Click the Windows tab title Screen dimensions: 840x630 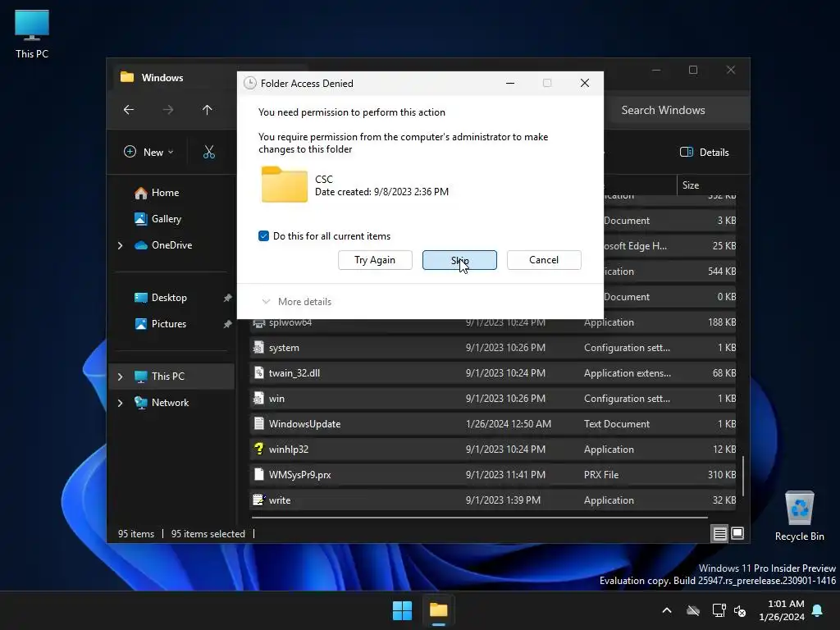[162, 78]
